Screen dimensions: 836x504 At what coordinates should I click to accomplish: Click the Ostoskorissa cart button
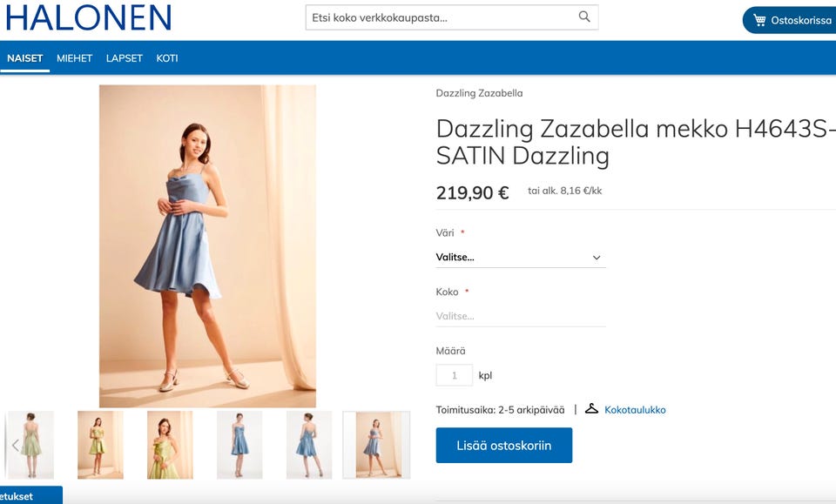(x=790, y=20)
